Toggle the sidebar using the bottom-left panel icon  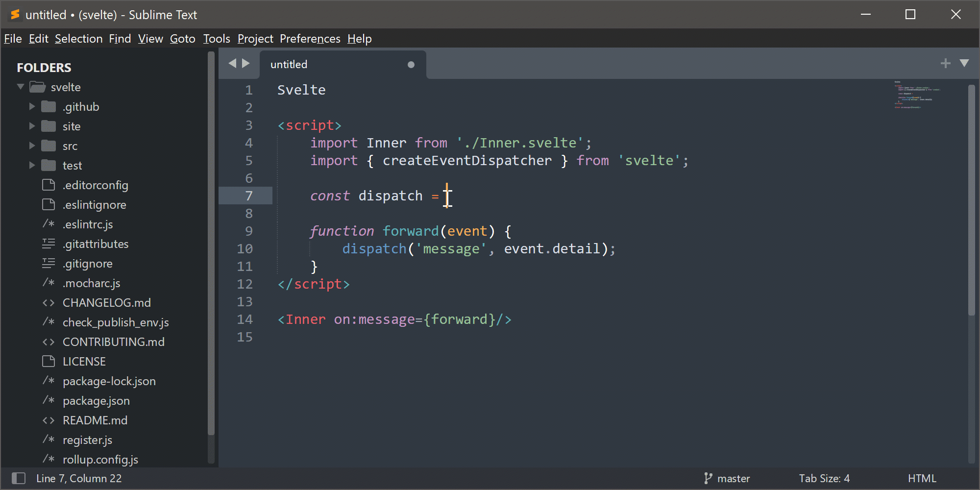pyautogui.click(x=19, y=478)
